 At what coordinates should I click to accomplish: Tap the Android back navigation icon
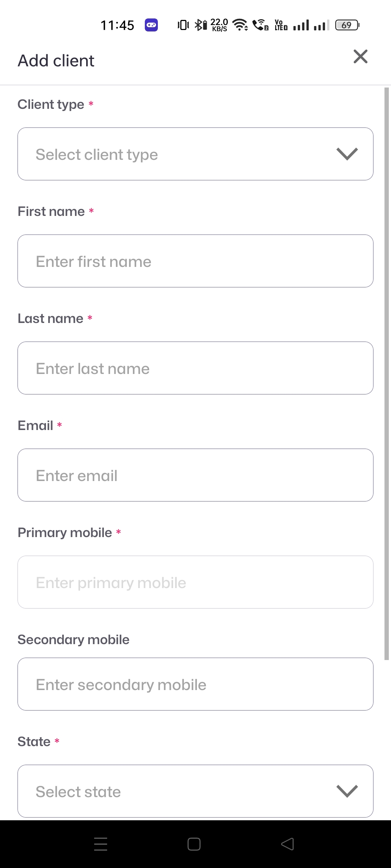287,844
